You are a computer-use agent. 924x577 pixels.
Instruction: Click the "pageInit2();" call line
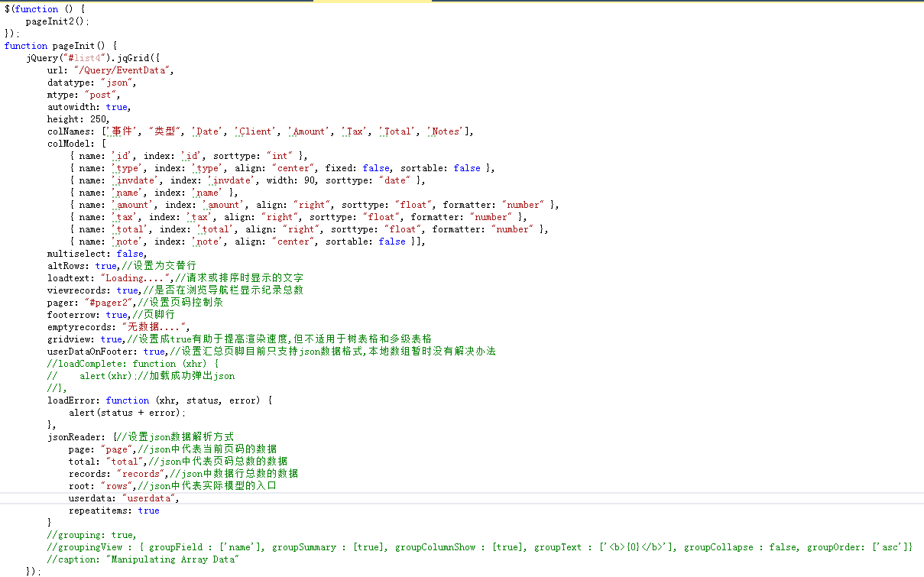[x=57, y=21]
